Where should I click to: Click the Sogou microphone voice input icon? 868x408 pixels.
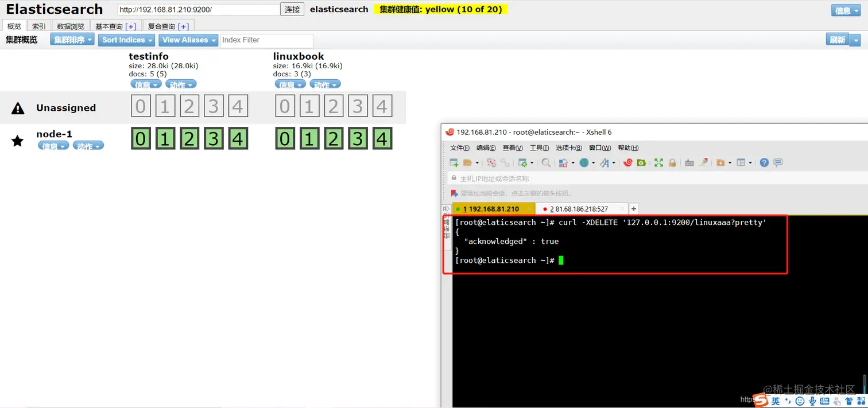[x=812, y=401]
